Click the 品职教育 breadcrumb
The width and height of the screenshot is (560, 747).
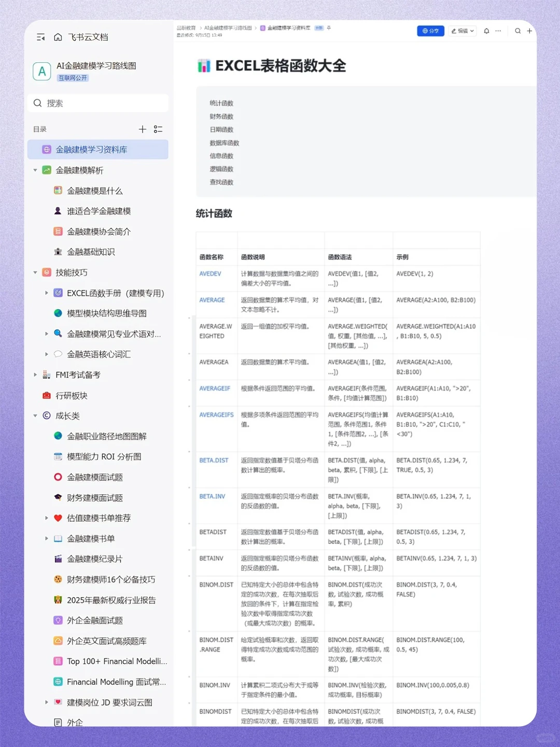point(185,28)
